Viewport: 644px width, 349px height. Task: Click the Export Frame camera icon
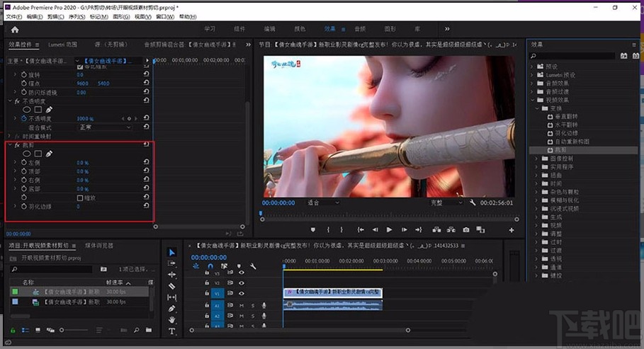coord(466,229)
